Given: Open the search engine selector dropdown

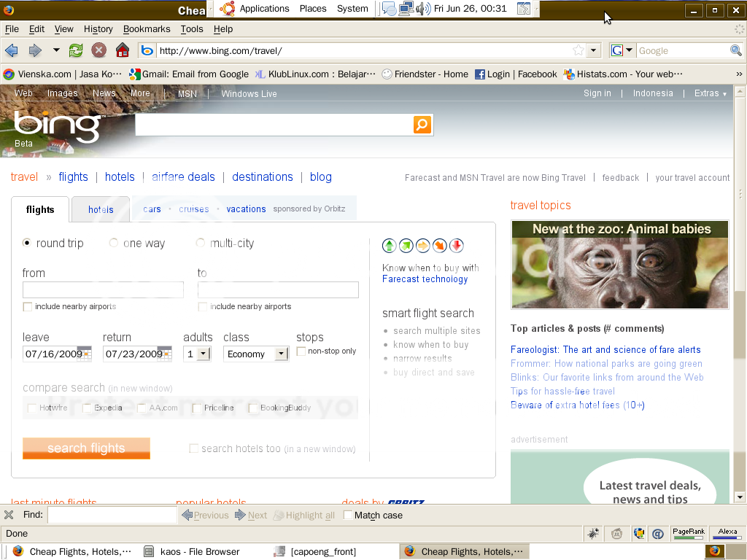Looking at the screenshot, I should [629, 50].
